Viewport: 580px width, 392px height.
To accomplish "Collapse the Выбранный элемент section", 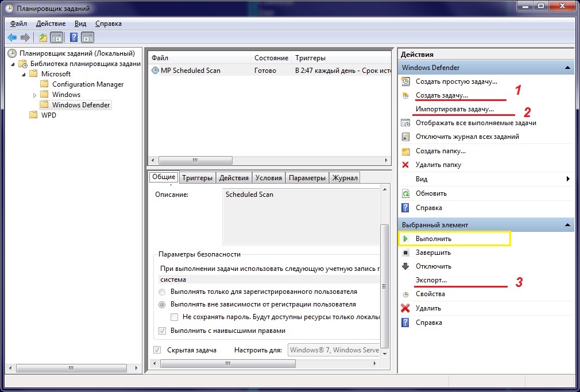I will coord(567,224).
